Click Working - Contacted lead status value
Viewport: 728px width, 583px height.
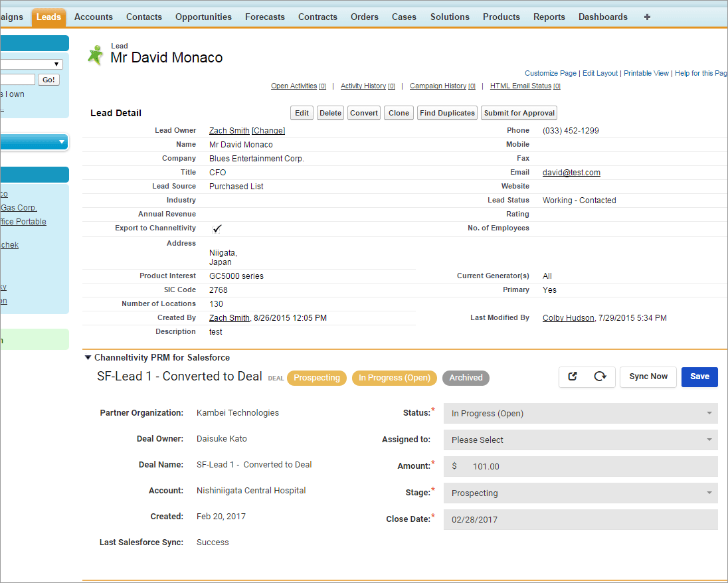[x=579, y=201]
